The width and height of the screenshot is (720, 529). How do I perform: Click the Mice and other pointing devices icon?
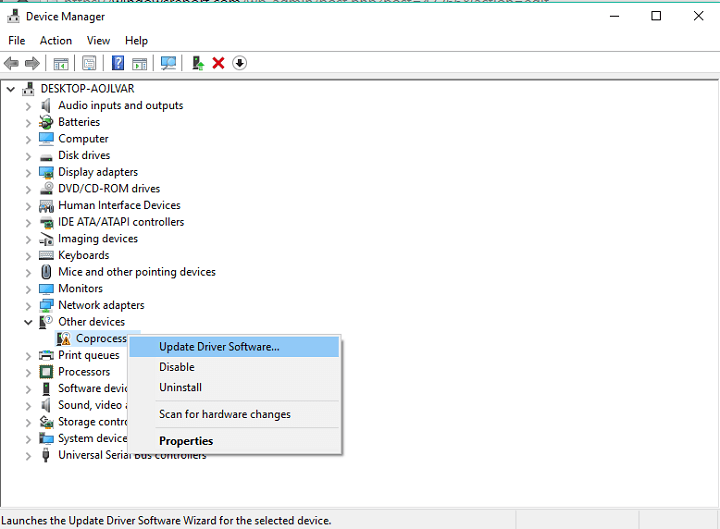click(x=46, y=272)
